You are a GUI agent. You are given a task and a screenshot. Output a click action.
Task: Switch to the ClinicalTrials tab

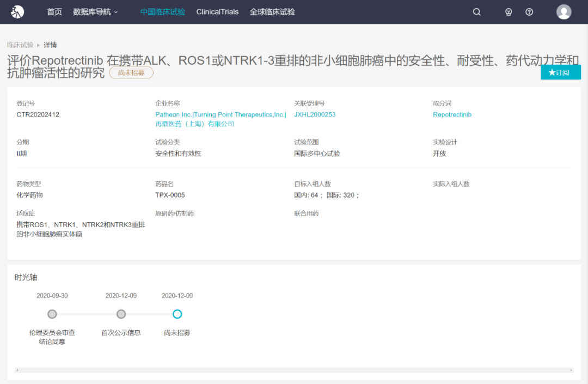[217, 12]
